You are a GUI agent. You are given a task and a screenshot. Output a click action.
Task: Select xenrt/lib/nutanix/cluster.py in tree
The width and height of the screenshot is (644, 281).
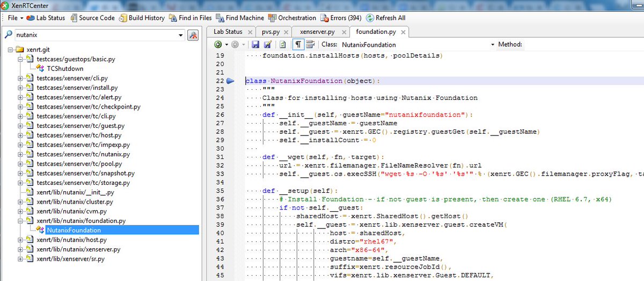pyautogui.click(x=75, y=201)
